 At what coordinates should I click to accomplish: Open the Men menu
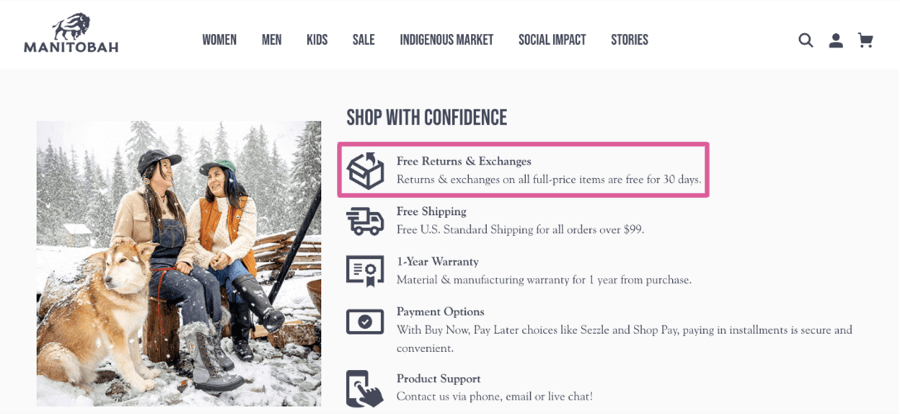click(271, 40)
